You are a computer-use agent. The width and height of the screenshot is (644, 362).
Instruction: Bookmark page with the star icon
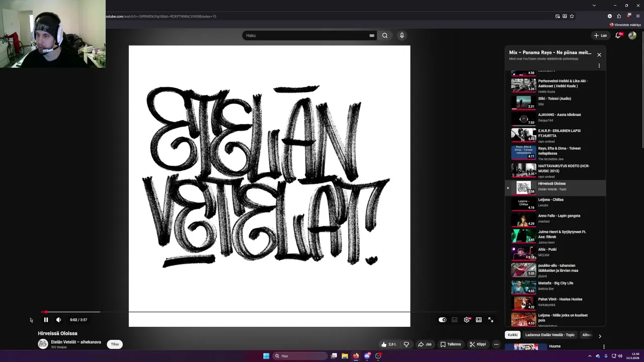point(572,16)
